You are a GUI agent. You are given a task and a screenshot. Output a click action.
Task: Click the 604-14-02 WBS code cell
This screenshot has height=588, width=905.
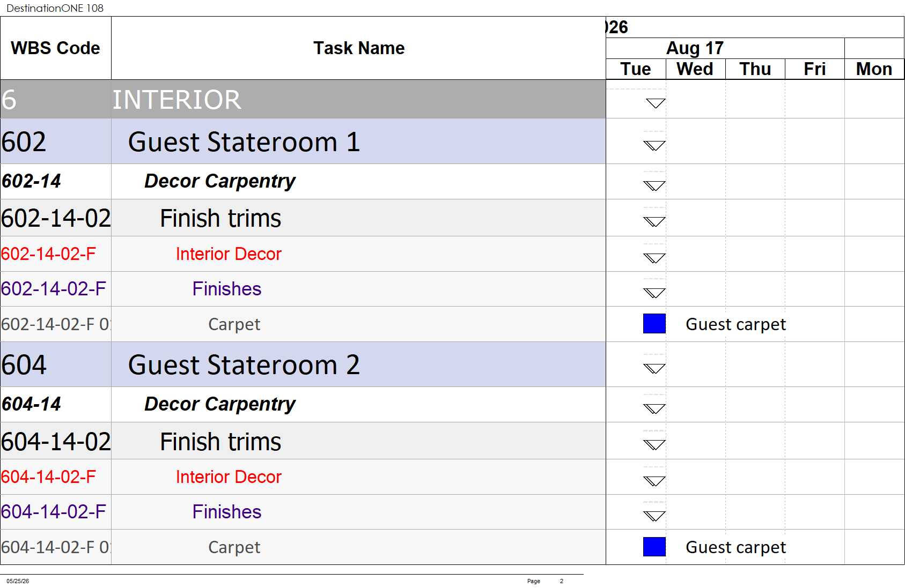pos(56,441)
